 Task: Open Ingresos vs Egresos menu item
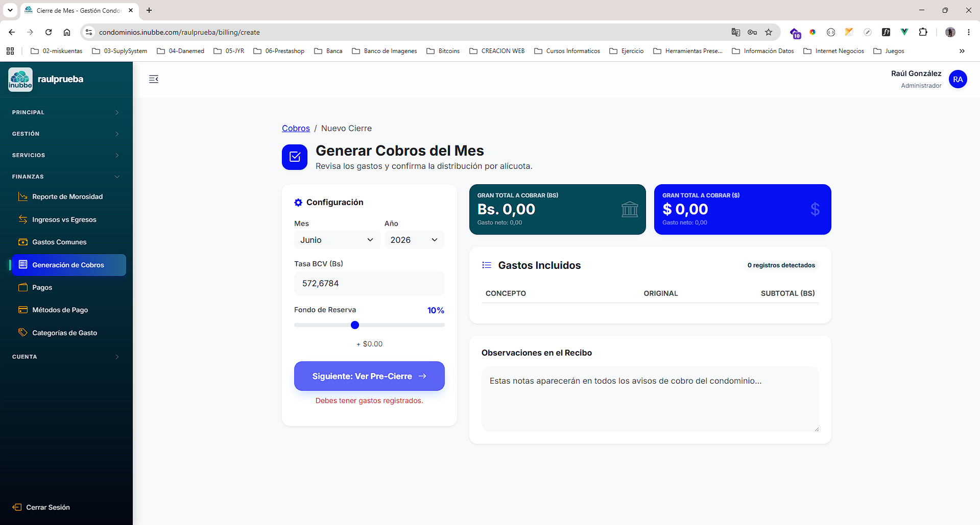tap(69, 219)
